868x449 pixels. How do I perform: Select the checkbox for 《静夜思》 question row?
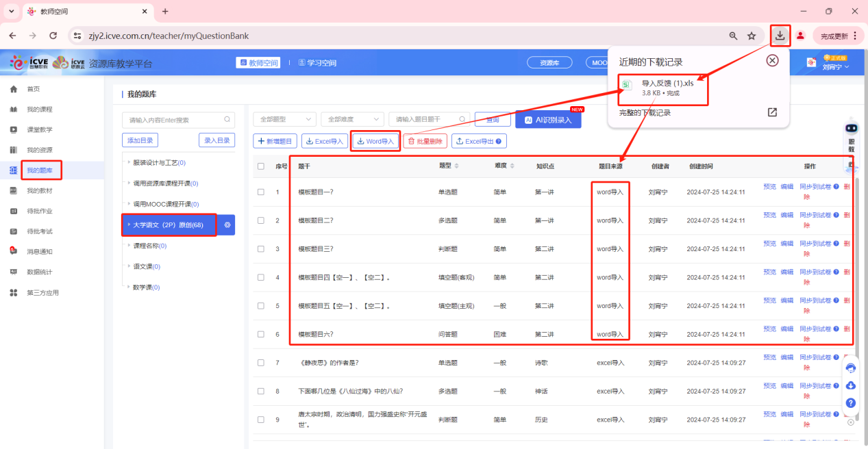pos(260,363)
